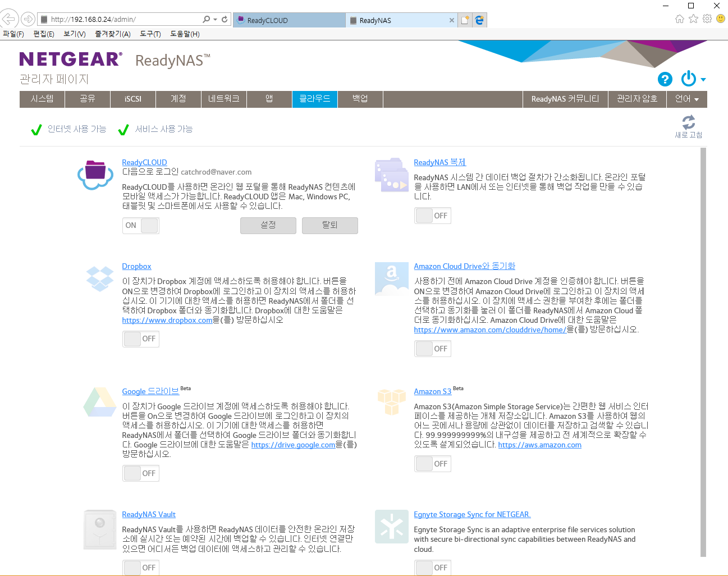The width and height of the screenshot is (728, 576).
Task: Click the refresh arrows icon (새로 고침)
Action: [x=689, y=122]
